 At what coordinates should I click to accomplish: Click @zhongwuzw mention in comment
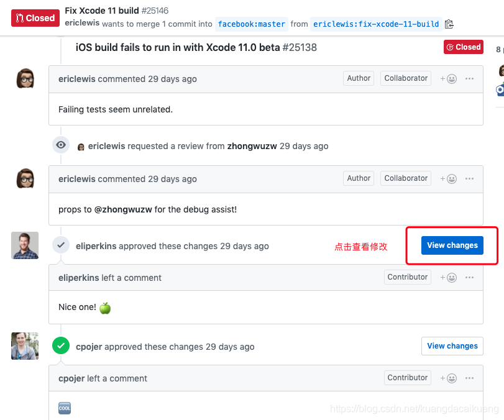123,209
